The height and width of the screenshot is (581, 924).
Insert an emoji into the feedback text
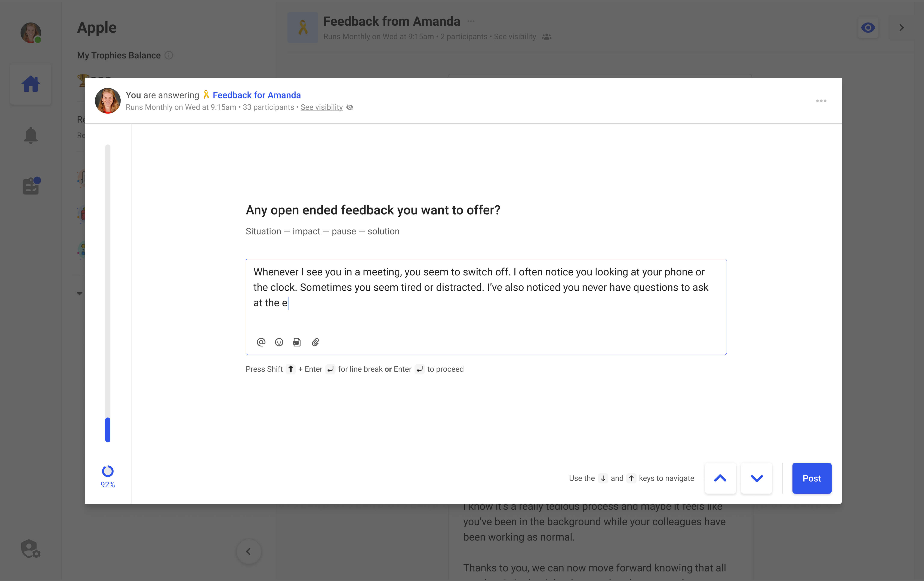[279, 342]
